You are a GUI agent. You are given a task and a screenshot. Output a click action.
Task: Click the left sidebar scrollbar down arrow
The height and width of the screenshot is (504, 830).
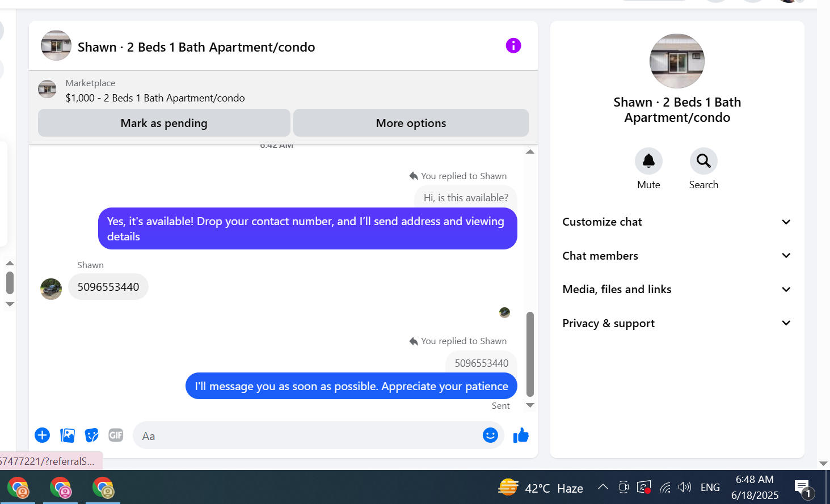pyautogui.click(x=10, y=304)
